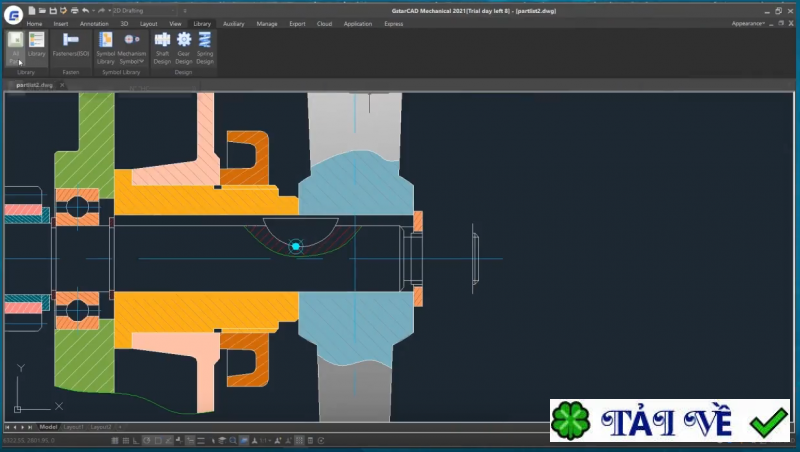The height and width of the screenshot is (452, 800).
Task: Switch to the Manage ribbon tab
Action: tap(267, 23)
